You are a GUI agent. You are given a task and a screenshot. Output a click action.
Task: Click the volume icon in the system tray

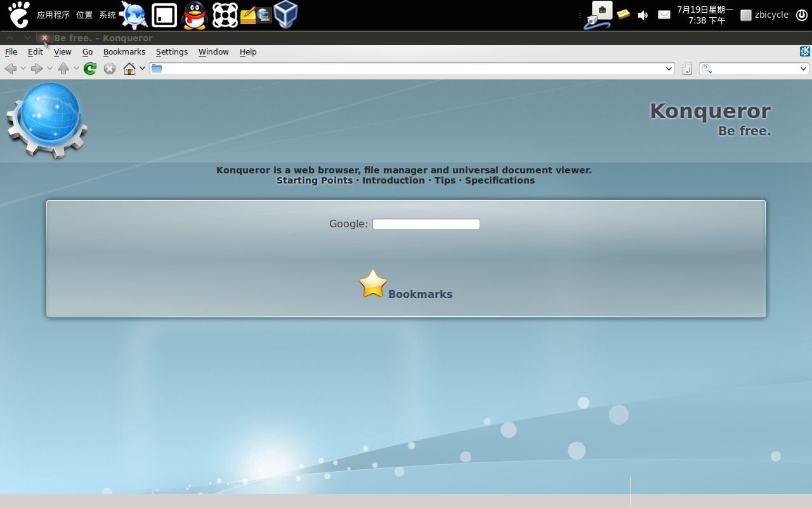pos(643,15)
